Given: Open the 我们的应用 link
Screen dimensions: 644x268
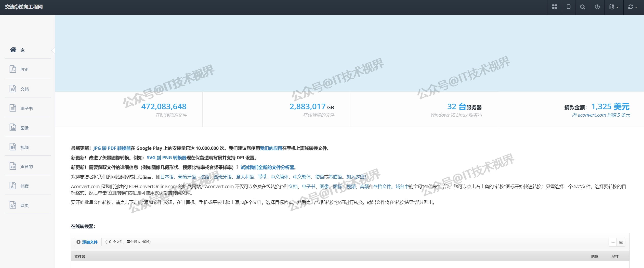Looking at the screenshot, I should pyautogui.click(x=271, y=148).
